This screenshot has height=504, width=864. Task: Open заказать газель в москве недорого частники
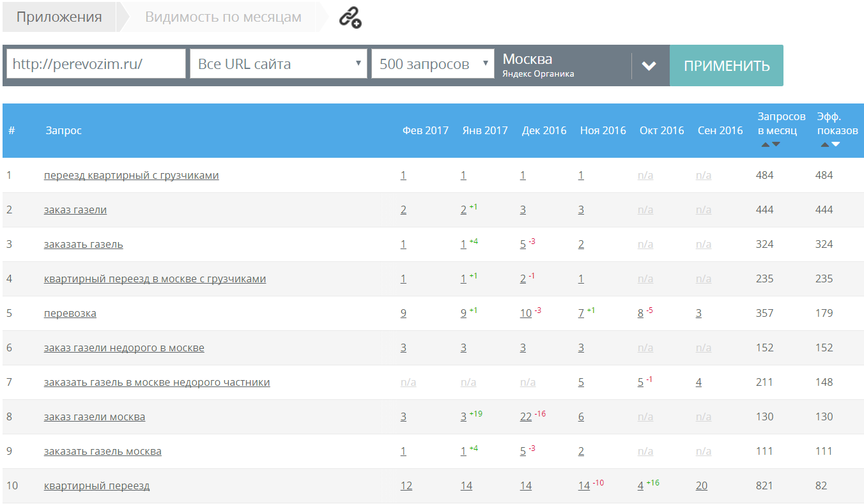tap(157, 382)
